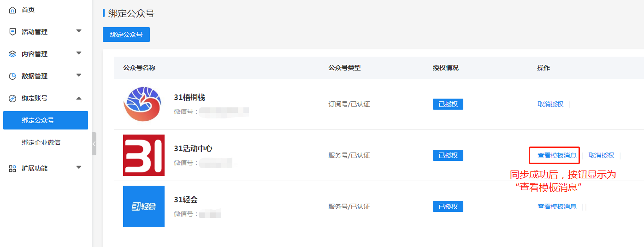This screenshot has width=644, height=247.
Task: Click the home icon beside 首页
Action: tap(12, 10)
